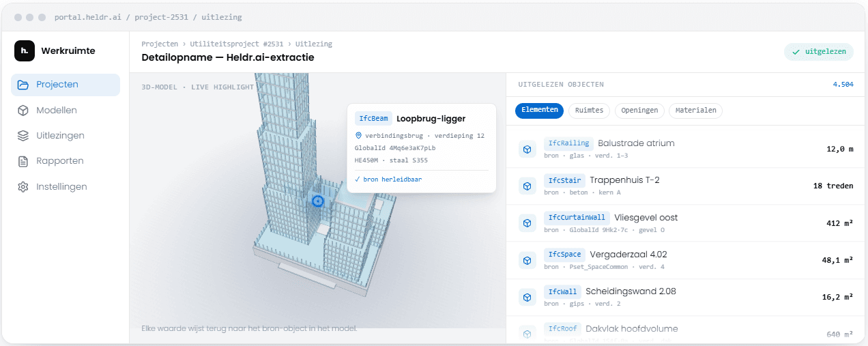The height and width of the screenshot is (346, 868).
Task: Select the Balustrade atrium row
Action: pyautogui.click(x=686, y=149)
